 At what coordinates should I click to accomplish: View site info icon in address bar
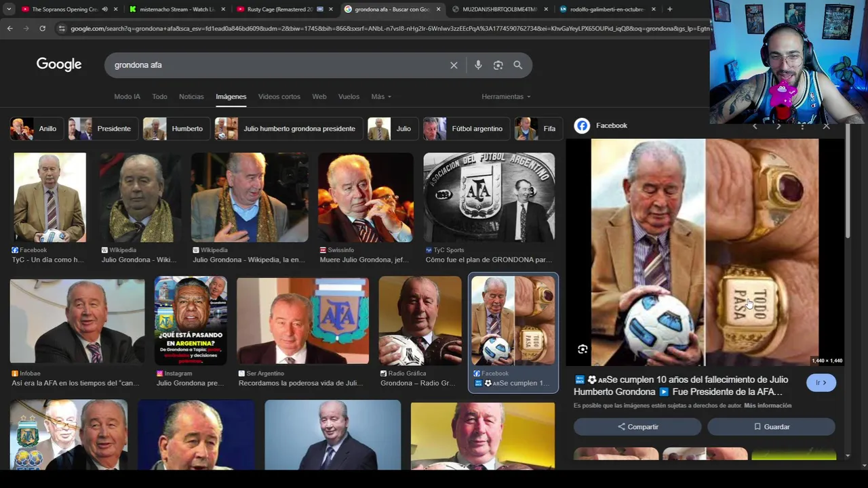click(62, 28)
